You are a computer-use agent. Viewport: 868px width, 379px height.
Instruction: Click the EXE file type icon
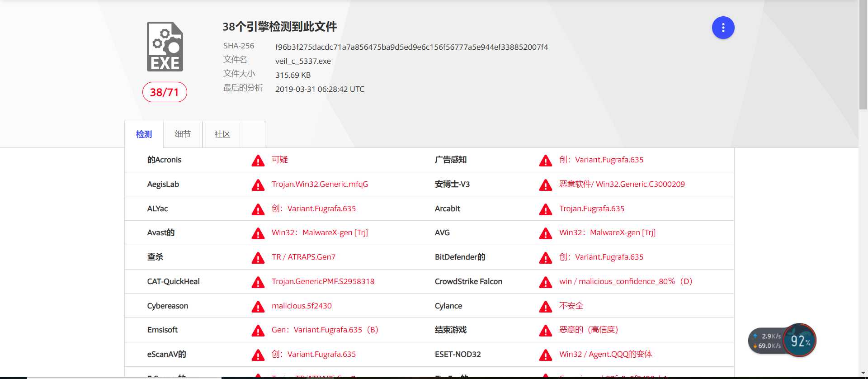[165, 47]
